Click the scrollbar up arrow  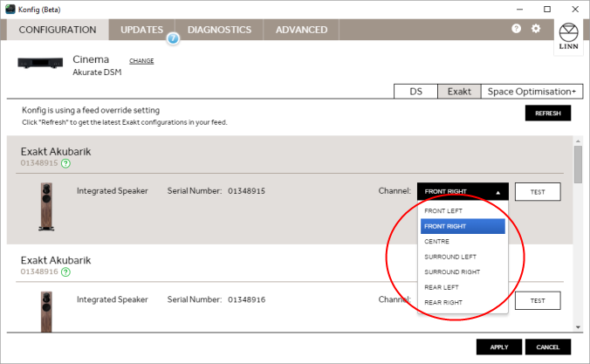578,141
